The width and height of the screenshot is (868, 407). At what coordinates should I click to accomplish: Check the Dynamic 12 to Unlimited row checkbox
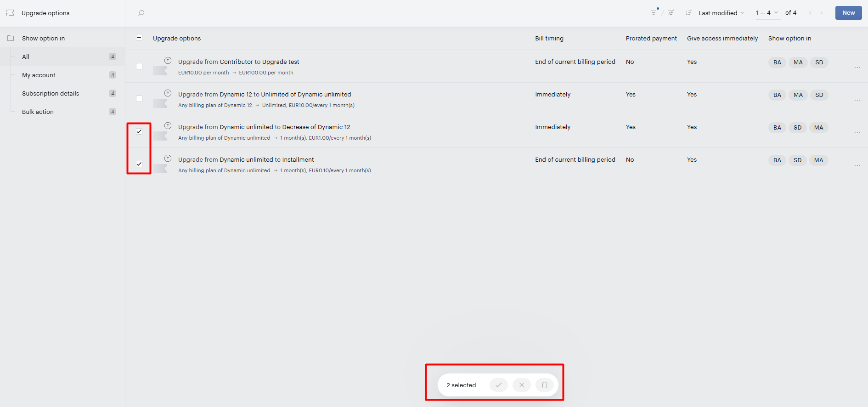point(139,99)
